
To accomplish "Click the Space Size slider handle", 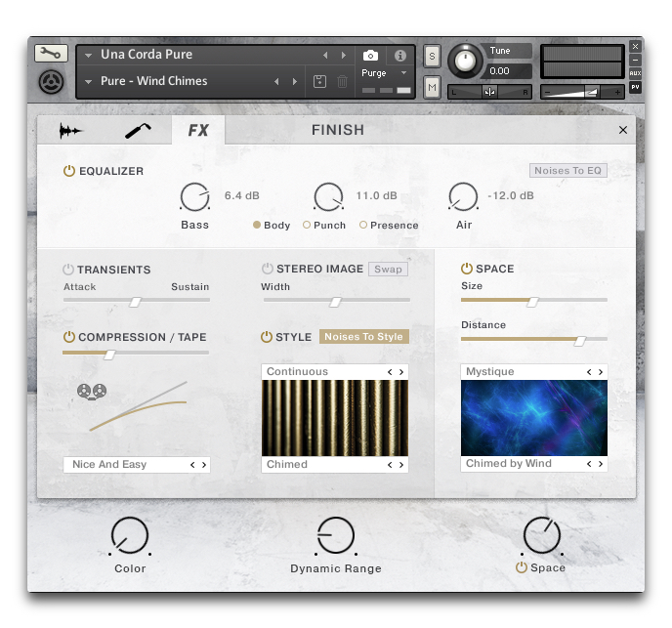I will pos(532,302).
